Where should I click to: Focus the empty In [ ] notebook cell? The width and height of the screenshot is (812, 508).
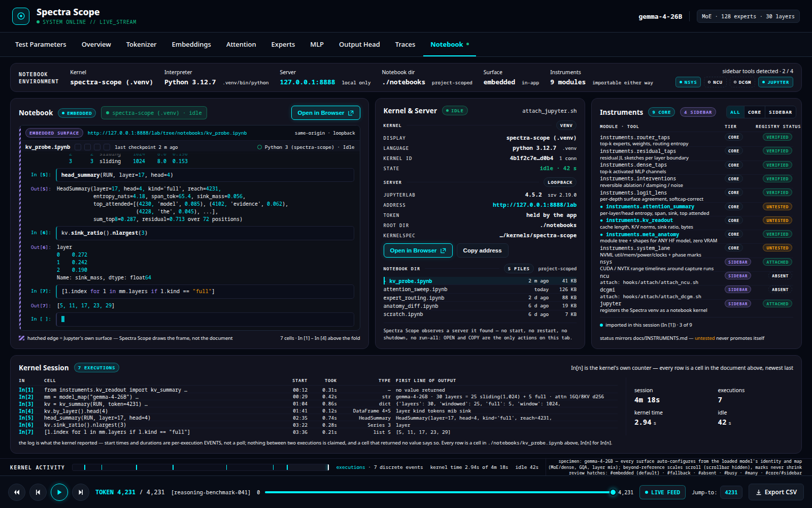(x=205, y=319)
